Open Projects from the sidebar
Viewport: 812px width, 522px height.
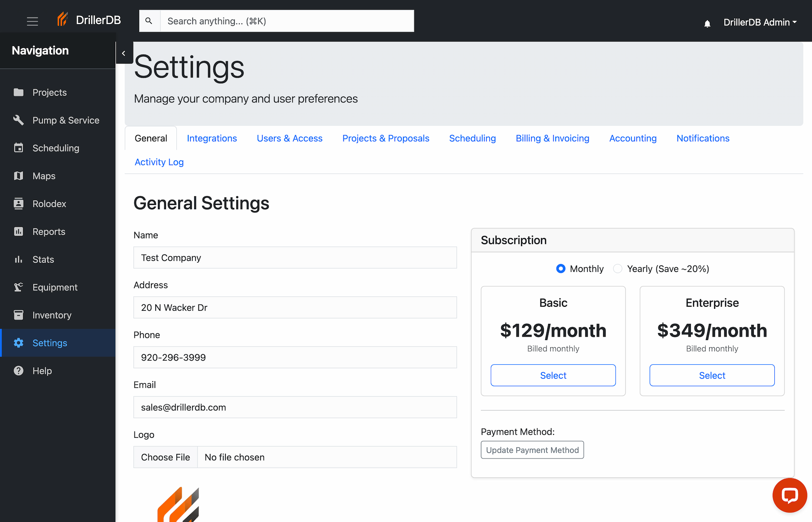click(x=49, y=92)
